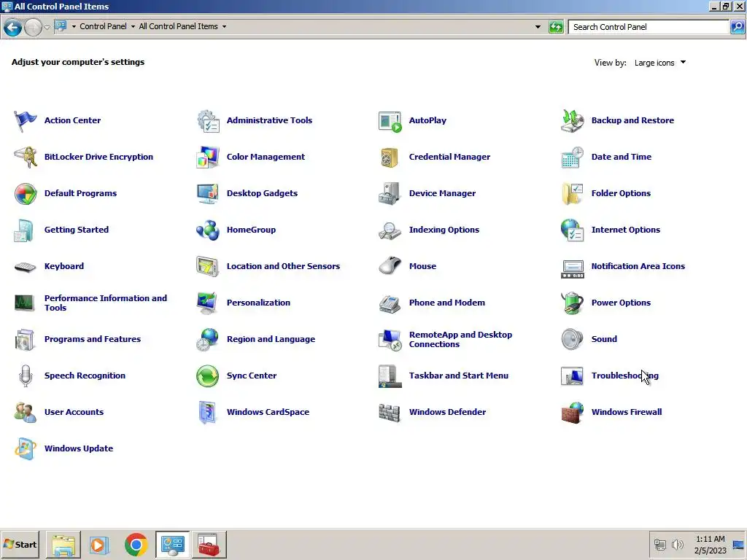Click Control Panel taskbar button
Viewport: 747px width, 560px height.
[172, 544]
